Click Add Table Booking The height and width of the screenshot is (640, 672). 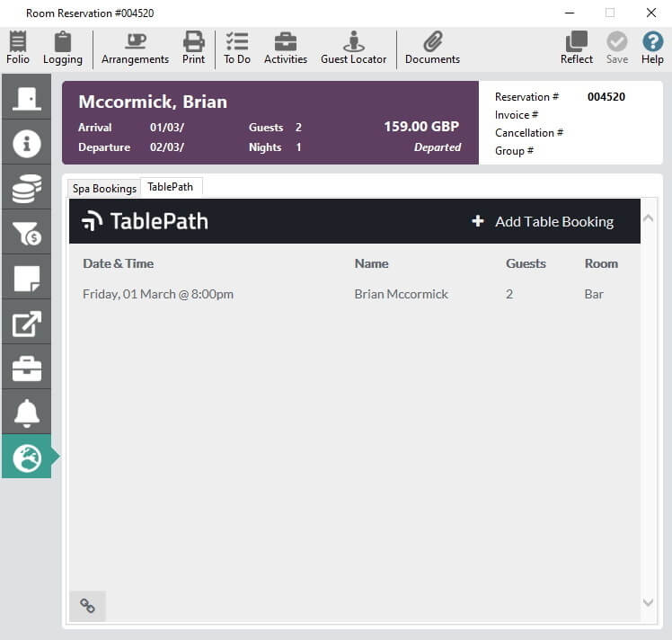click(543, 222)
